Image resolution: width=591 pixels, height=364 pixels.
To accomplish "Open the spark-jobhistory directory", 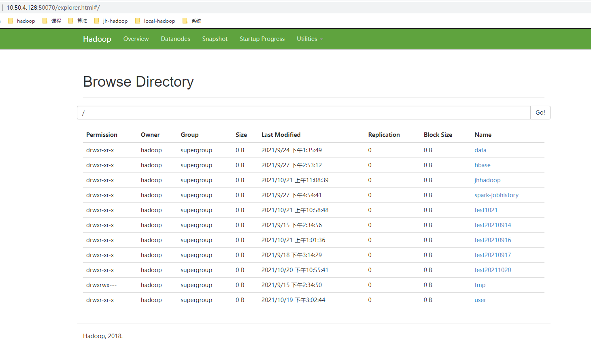I will (496, 195).
